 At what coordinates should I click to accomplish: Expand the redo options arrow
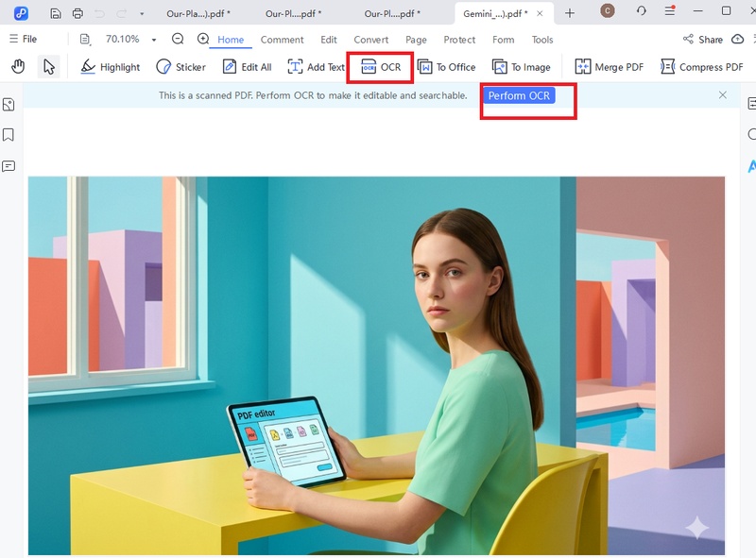tap(141, 14)
